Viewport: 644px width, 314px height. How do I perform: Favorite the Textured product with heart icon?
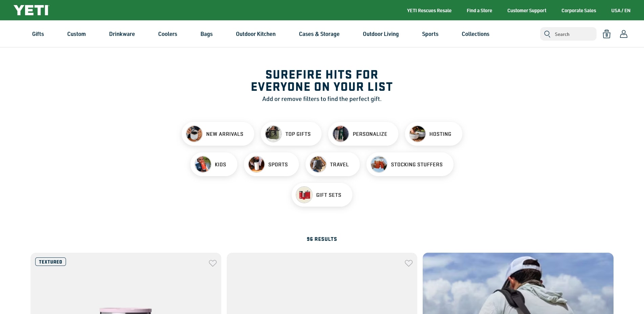point(213,263)
